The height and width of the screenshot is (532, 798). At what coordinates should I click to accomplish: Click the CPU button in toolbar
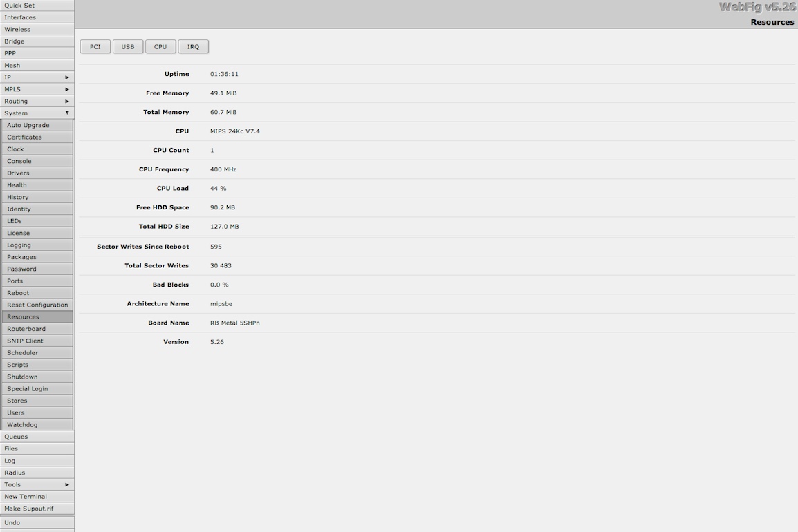pos(160,47)
